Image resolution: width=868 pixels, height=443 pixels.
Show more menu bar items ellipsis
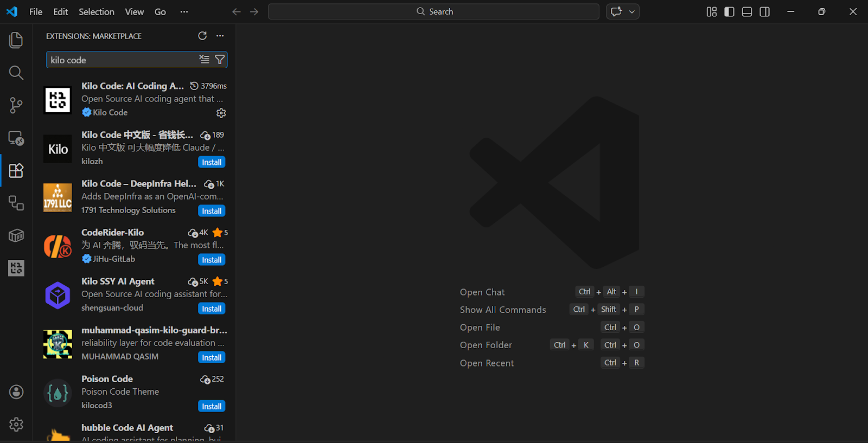click(x=184, y=12)
